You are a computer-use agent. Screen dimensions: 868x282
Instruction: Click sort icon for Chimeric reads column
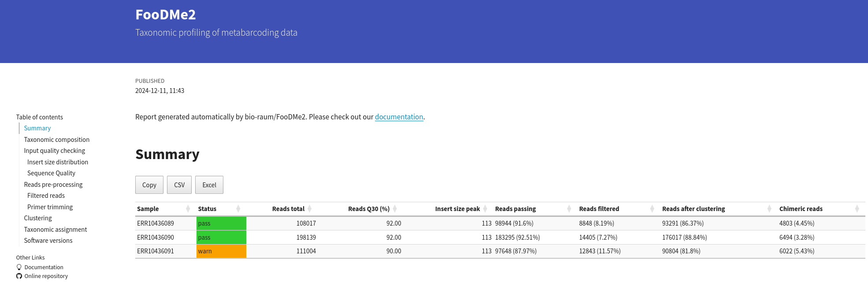pos(857,209)
